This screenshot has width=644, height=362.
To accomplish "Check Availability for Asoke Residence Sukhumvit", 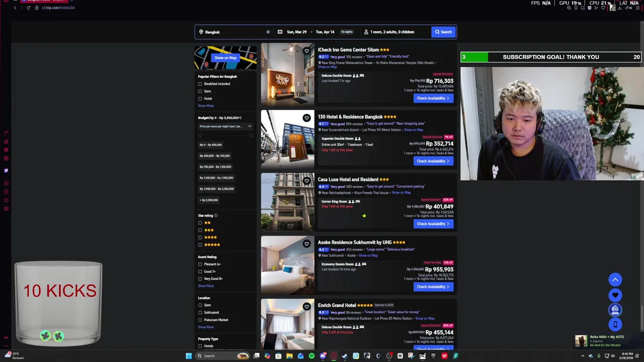I will 433,287.
